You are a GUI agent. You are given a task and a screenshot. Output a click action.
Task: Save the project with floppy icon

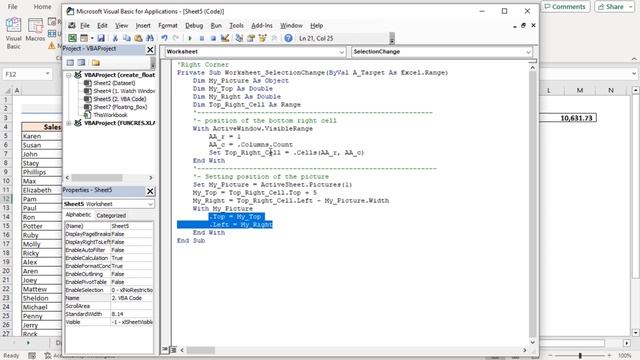tap(101, 38)
